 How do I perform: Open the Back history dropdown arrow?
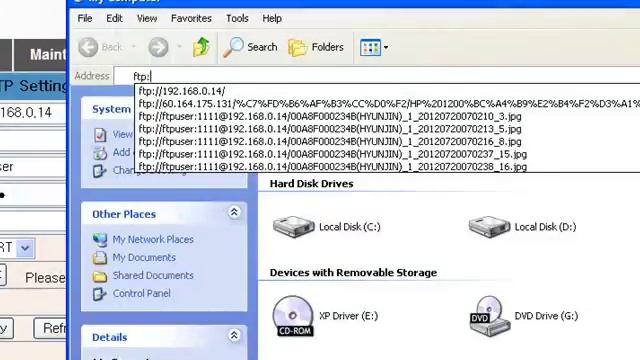(133, 47)
